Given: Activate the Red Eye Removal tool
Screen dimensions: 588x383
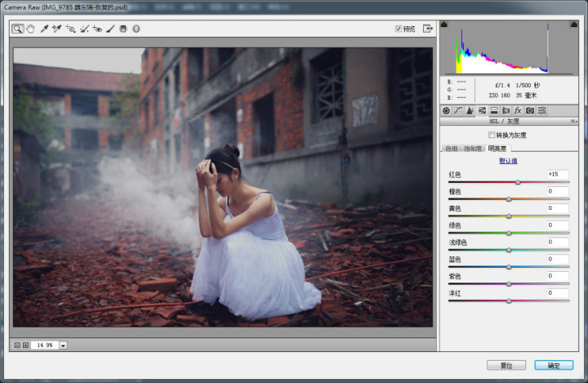Looking at the screenshot, I should point(97,29).
